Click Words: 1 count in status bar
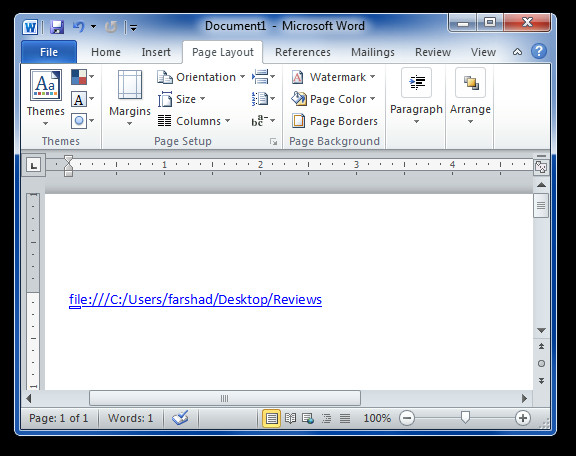The image size is (576, 456). tap(130, 418)
